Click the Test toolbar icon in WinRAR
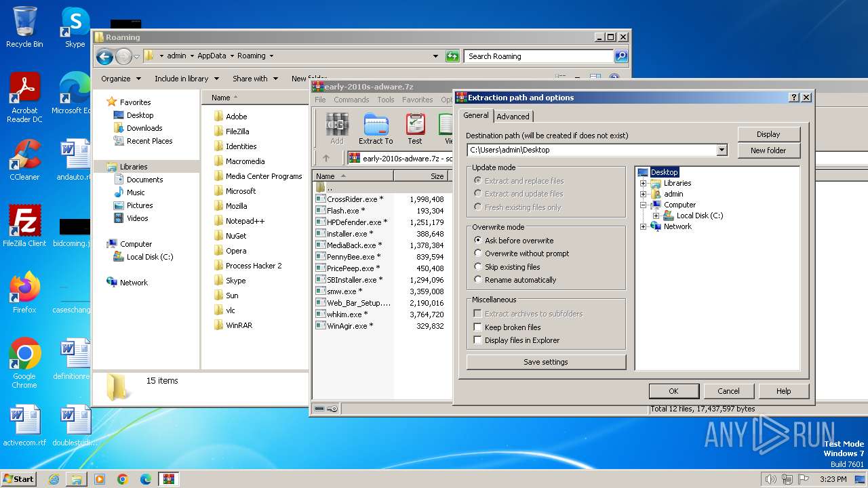This screenshot has width=868, height=488. pos(415,129)
